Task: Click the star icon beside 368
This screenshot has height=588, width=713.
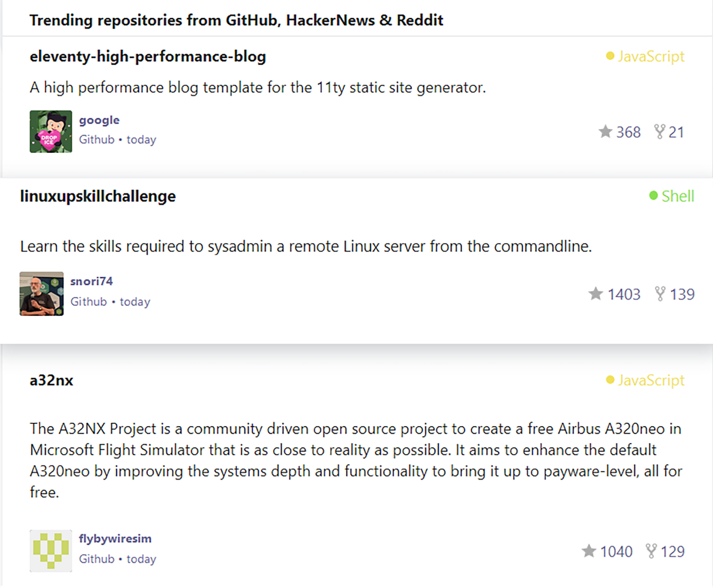Action: click(x=605, y=132)
